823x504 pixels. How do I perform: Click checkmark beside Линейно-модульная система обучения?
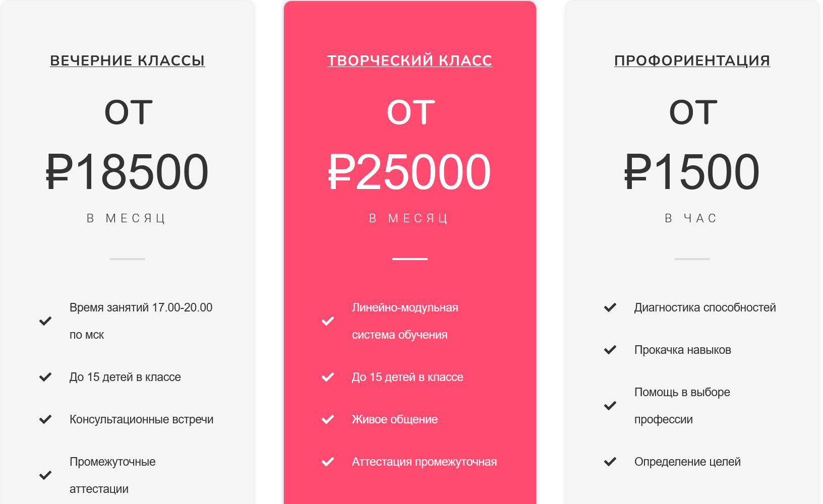[328, 321]
